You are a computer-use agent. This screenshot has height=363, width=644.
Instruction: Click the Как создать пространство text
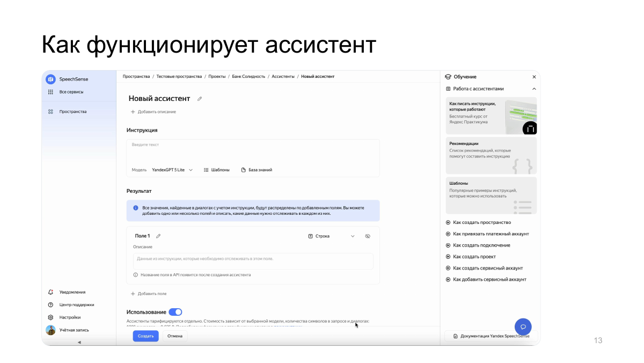[x=482, y=222]
